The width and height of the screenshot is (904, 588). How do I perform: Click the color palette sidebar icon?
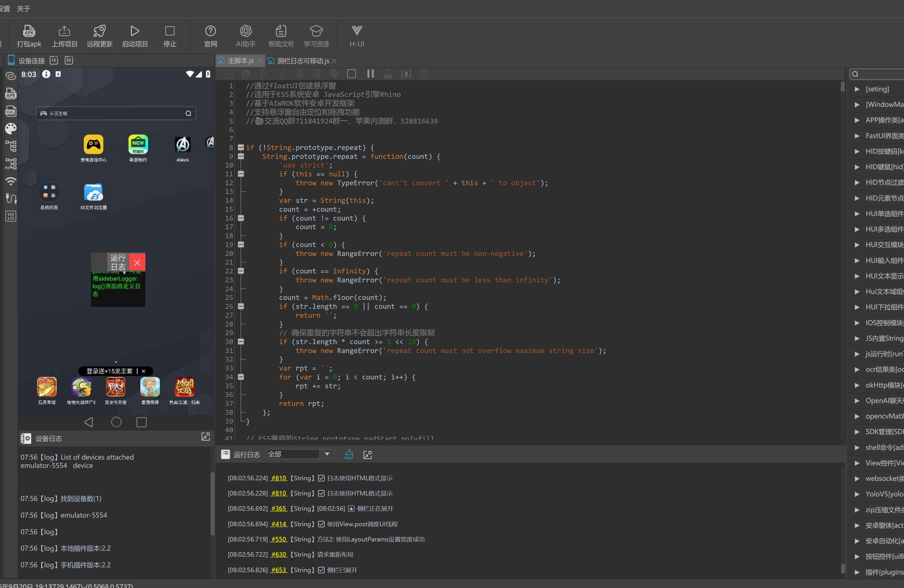pyautogui.click(x=11, y=129)
